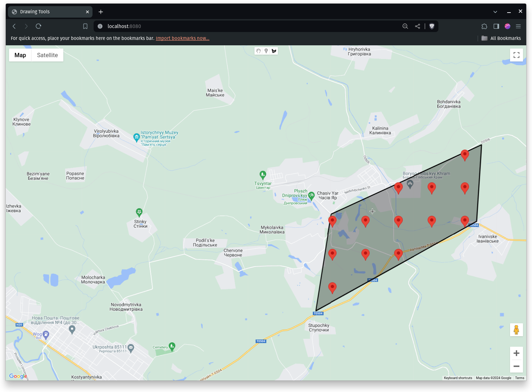Go forward with the forward arrow

coord(26,26)
